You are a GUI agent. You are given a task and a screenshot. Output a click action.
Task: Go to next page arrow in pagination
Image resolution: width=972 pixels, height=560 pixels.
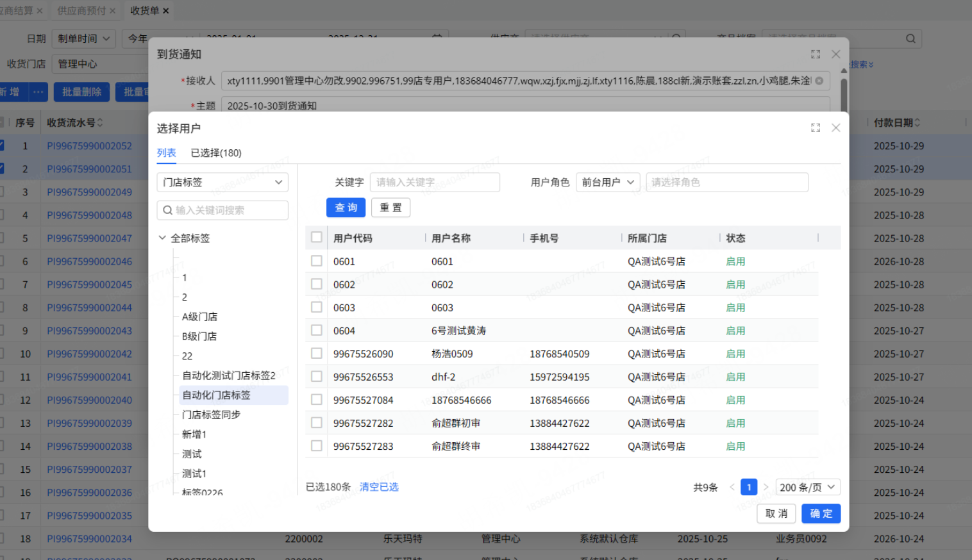766,487
